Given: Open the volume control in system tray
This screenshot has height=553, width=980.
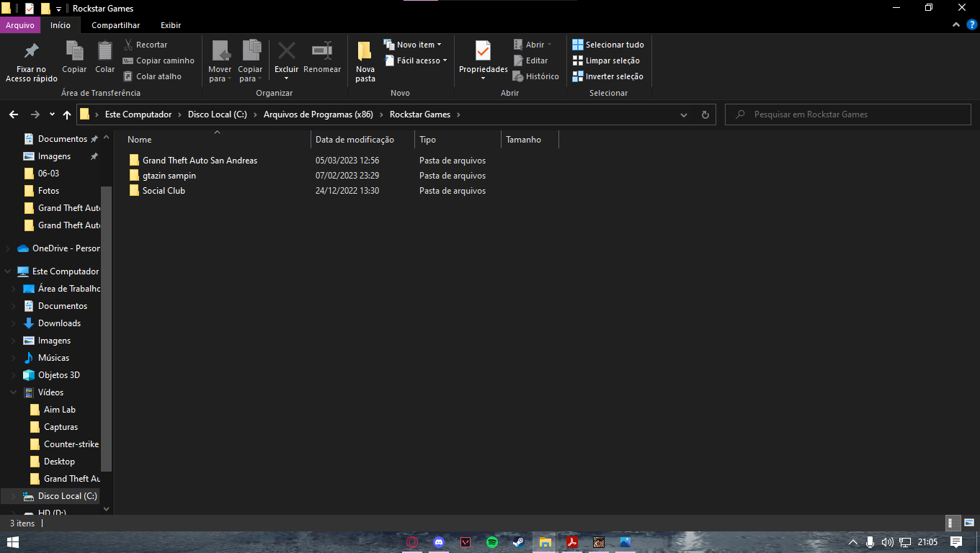Looking at the screenshot, I should pos(887,542).
